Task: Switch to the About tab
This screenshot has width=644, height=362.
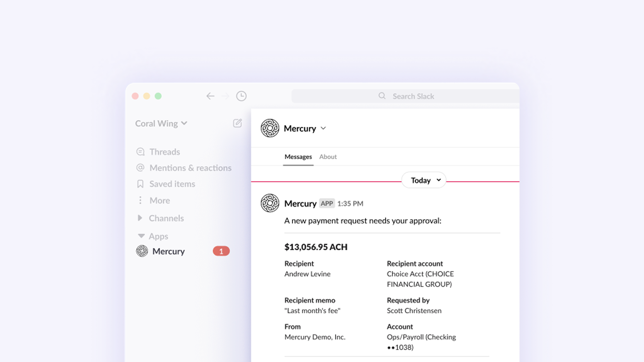Action: coord(328,157)
